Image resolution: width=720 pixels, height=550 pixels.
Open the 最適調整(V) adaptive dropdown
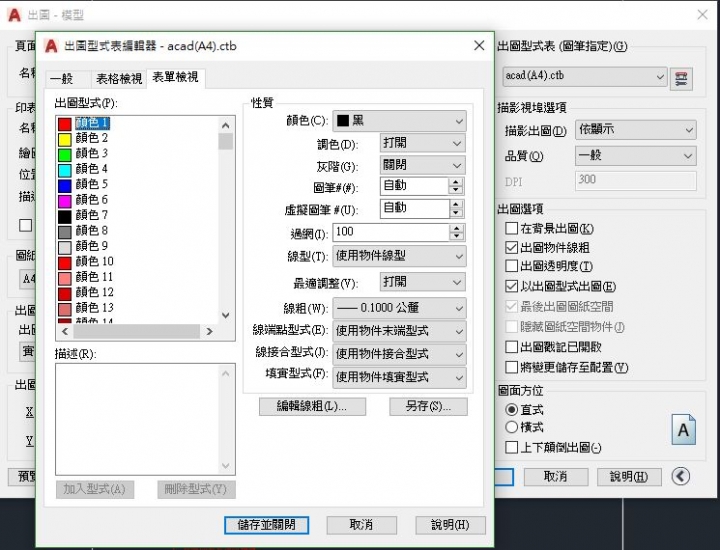pyautogui.click(x=422, y=281)
